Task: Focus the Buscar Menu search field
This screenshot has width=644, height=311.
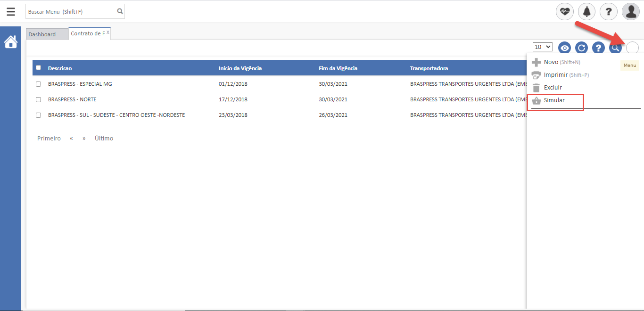Action: click(x=71, y=11)
